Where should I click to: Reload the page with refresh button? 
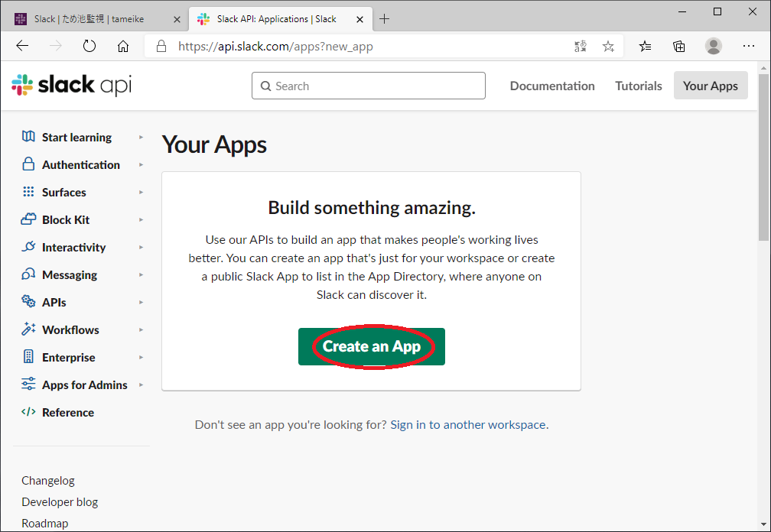tap(89, 47)
